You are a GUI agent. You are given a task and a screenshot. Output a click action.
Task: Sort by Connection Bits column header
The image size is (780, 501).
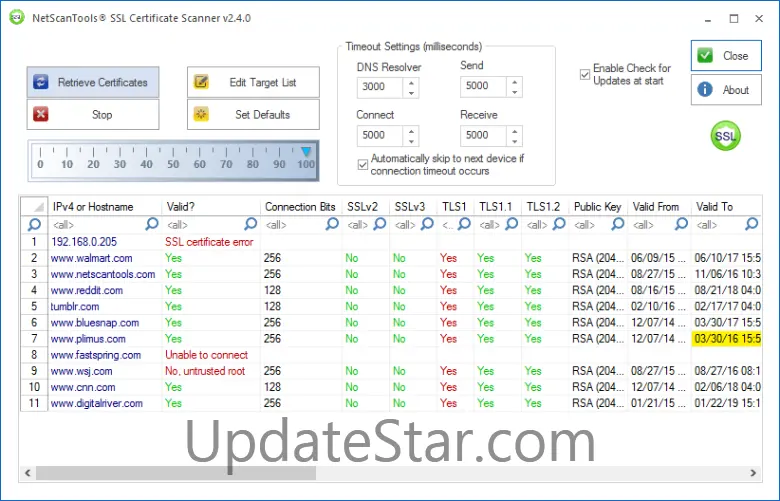coord(301,206)
